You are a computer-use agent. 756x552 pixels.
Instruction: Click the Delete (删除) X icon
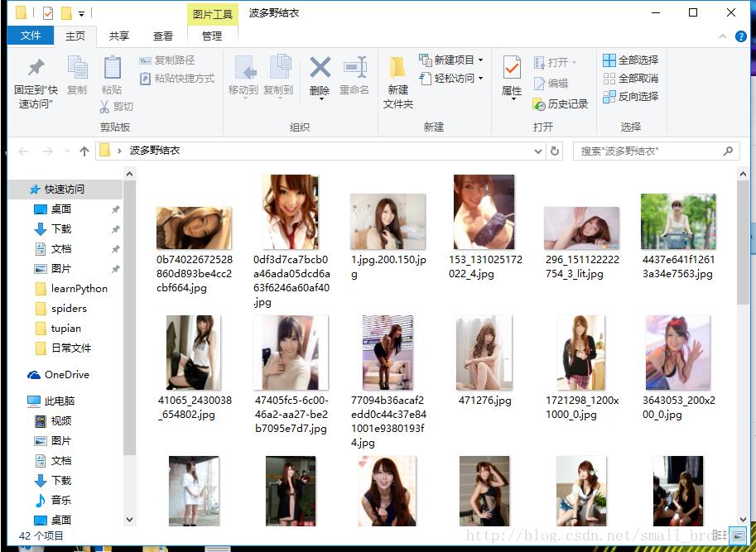pyautogui.click(x=320, y=67)
